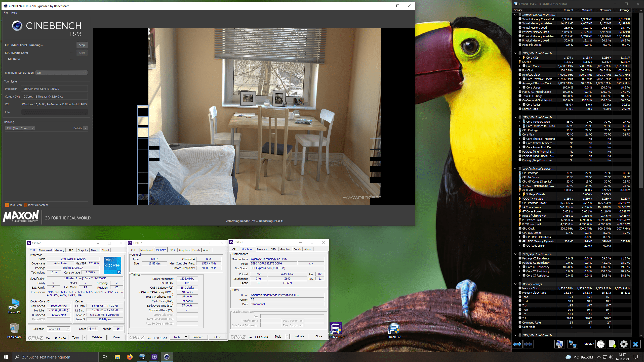Launch Firefox from taskbar
Screen dimensions: 644x362
click(130, 357)
